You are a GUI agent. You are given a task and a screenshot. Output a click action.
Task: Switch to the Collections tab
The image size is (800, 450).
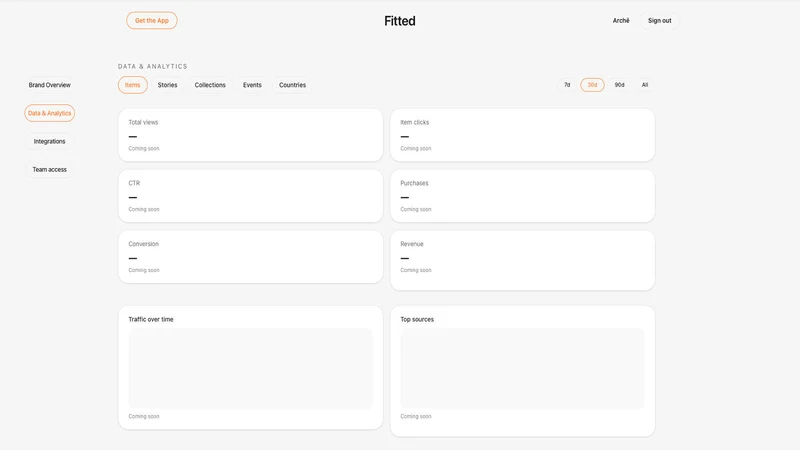[210, 85]
